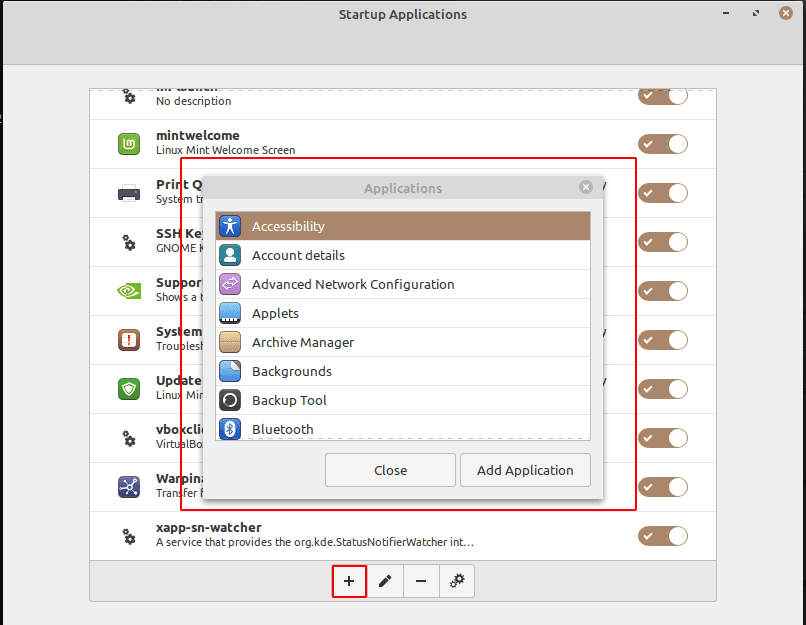Screen dimensions: 806x625
Task: Click the System Reports warning icon
Action: (129, 340)
